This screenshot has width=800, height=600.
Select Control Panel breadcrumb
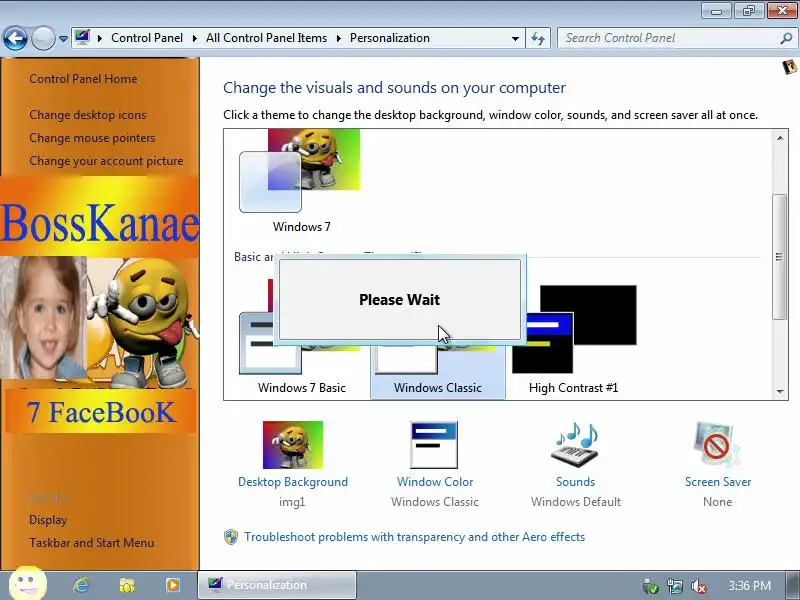tap(147, 38)
